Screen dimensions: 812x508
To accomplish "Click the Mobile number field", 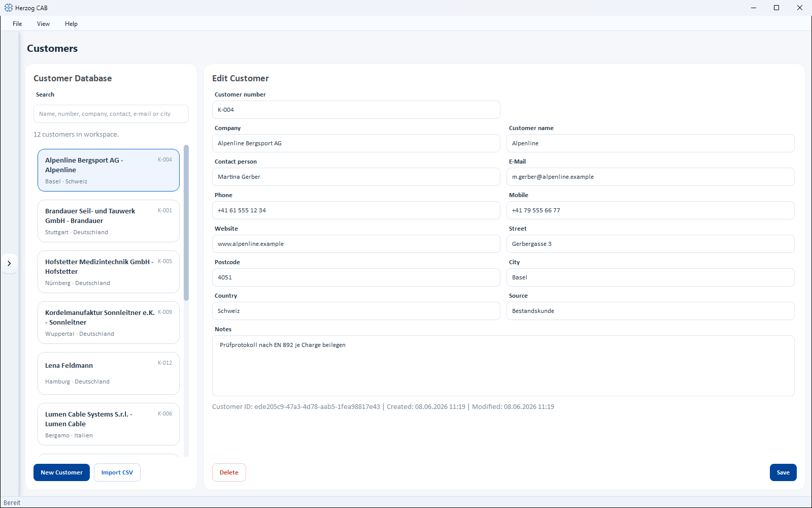I will coord(651,210).
